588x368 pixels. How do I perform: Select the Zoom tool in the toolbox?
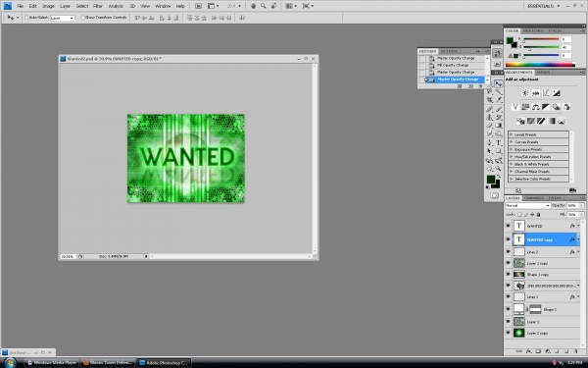tap(499, 169)
